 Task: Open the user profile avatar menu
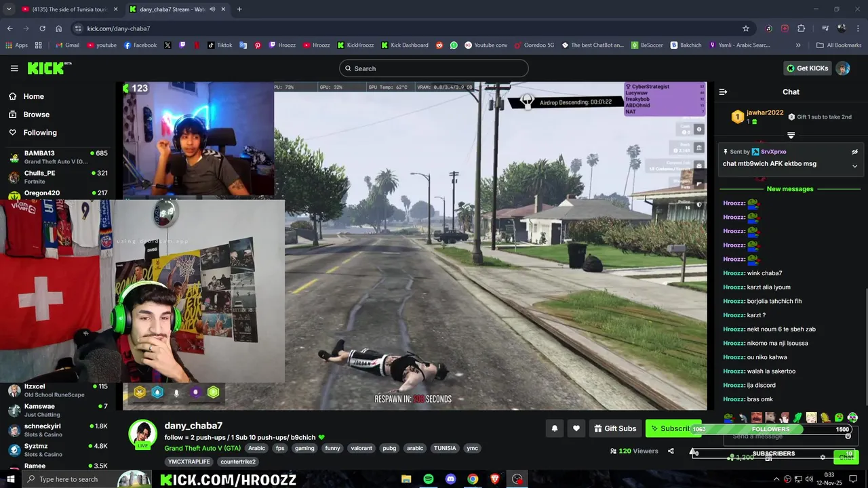[843, 68]
